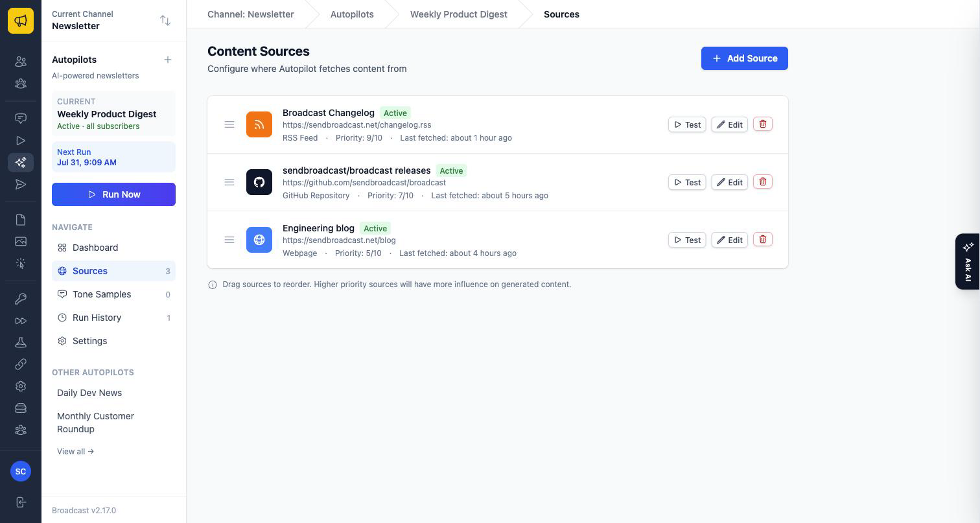Select the Autopilots sparkles icon in left rail

tap(21, 162)
